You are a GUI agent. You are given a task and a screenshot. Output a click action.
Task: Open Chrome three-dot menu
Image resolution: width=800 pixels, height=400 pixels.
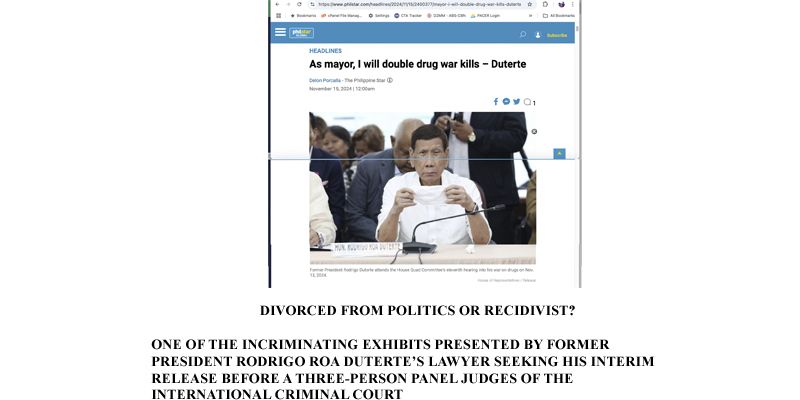point(572,4)
